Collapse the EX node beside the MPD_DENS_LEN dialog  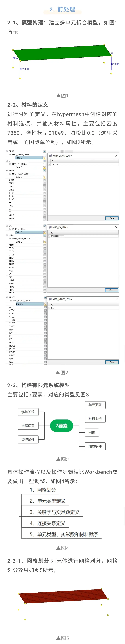pos(7,161)
